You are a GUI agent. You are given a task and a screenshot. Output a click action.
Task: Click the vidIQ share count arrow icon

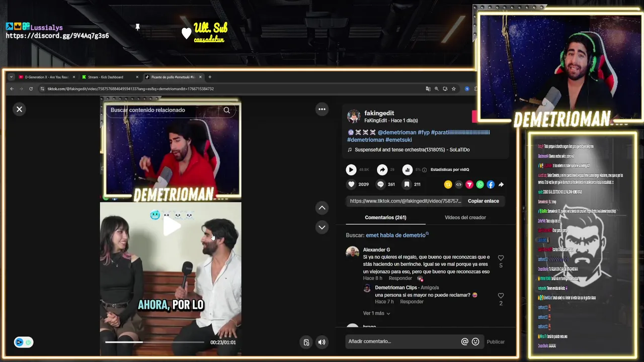(x=382, y=170)
